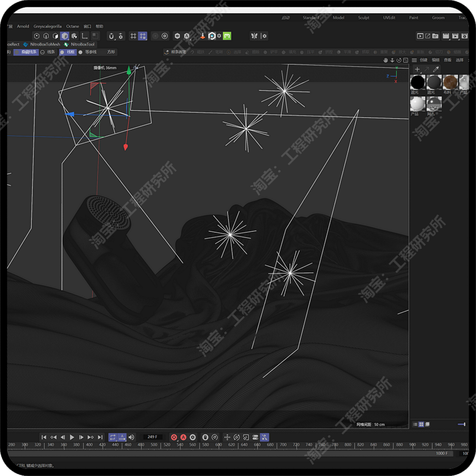Open the Arnold menu
The image size is (476, 476).
[x=23, y=26]
